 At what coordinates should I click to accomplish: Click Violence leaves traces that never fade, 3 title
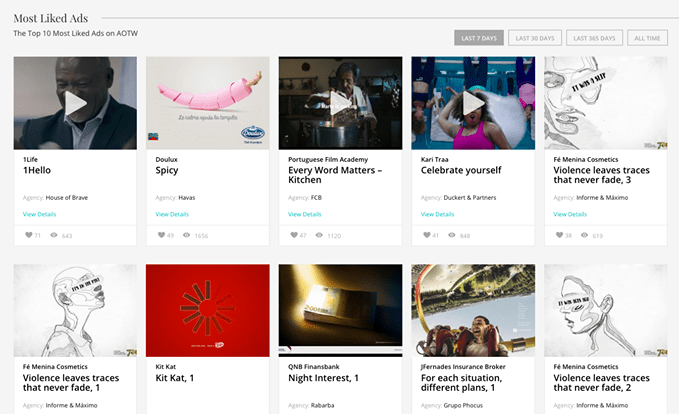(x=601, y=175)
